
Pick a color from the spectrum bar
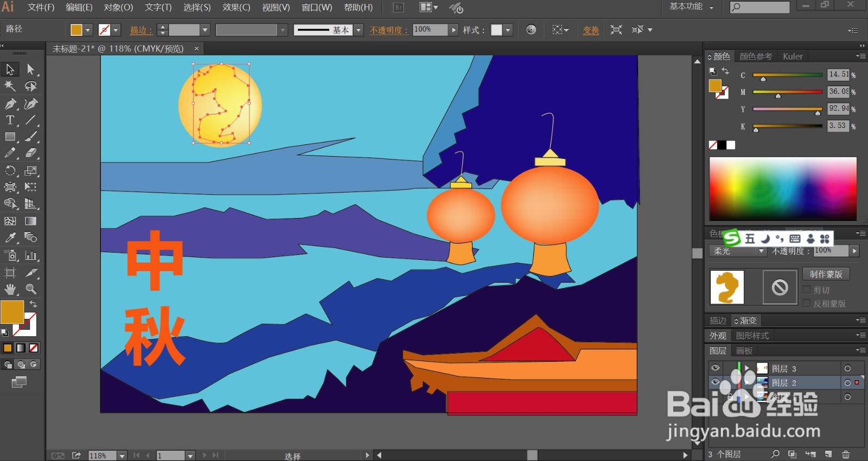click(x=783, y=189)
